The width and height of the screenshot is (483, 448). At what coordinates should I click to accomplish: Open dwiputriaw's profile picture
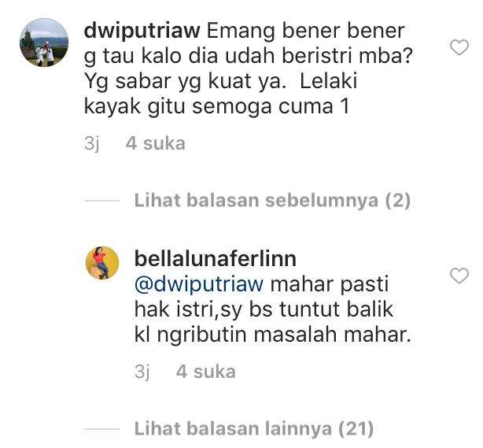point(44,43)
